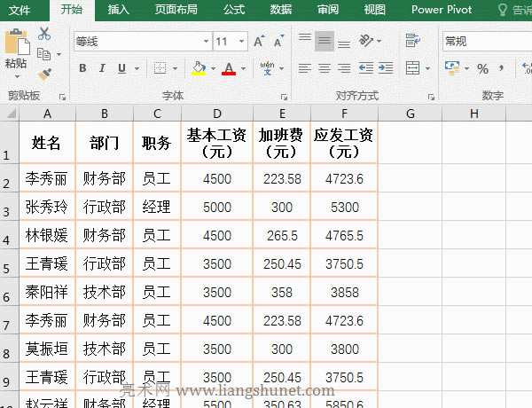Click the yellow fill color bucket
The width and height of the screenshot is (532, 408).
pyautogui.click(x=198, y=68)
